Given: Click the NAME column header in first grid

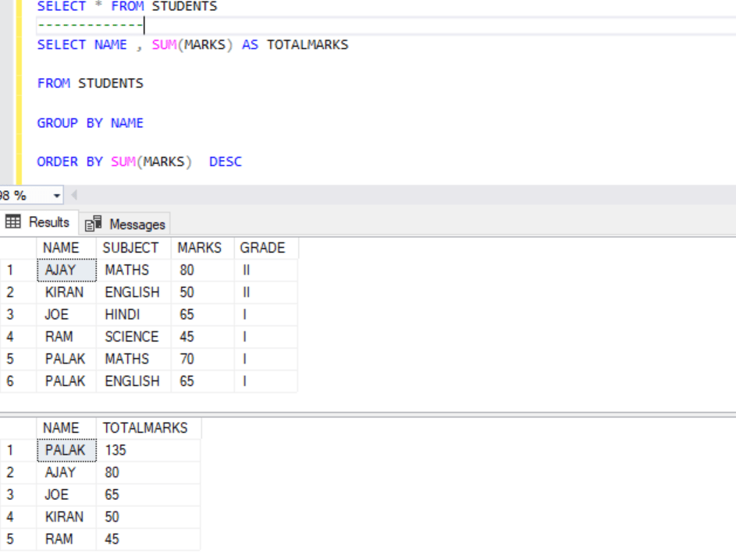Looking at the screenshot, I should 63,247.
